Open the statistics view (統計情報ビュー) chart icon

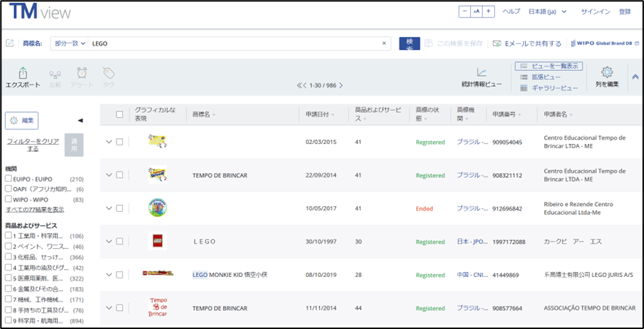point(481,73)
